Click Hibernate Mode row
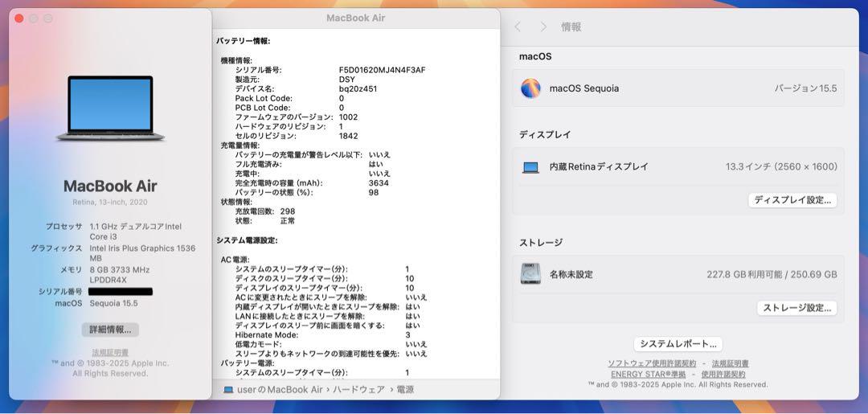The width and height of the screenshot is (868, 414). tap(323, 334)
